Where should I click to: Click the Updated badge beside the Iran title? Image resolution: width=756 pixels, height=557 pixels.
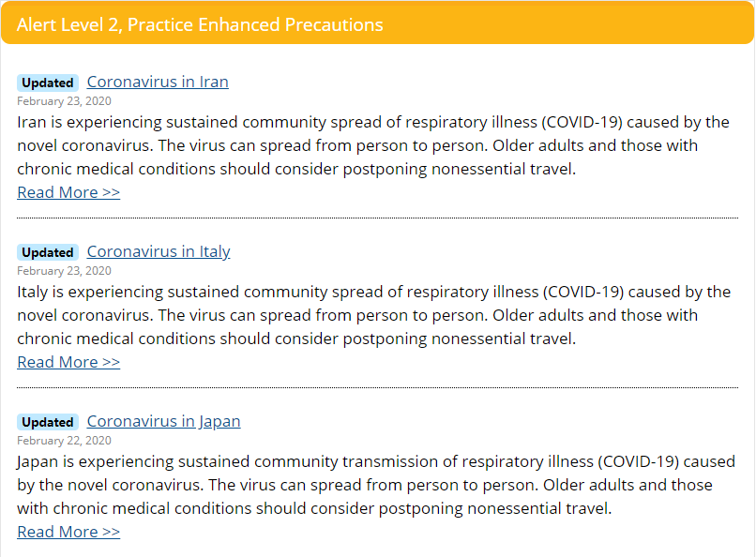point(48,83)
